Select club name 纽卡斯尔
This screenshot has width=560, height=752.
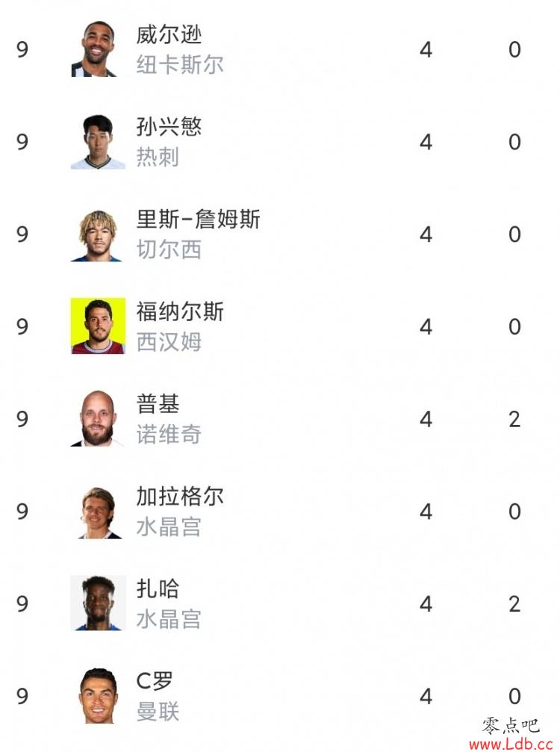click(x=180, y=64)
